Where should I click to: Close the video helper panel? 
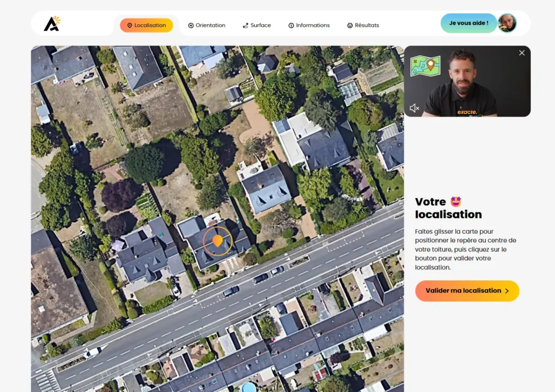522,53
